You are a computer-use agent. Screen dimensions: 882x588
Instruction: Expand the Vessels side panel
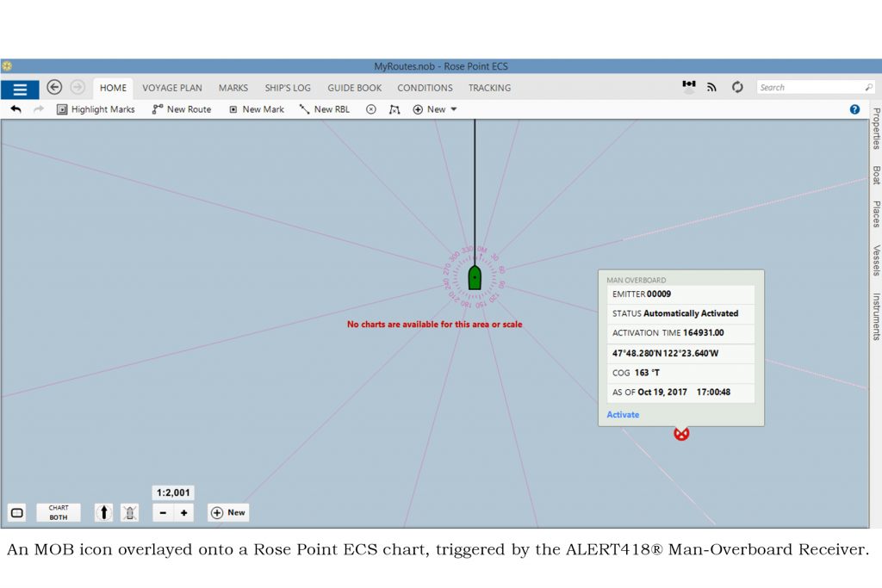(x=875, y=257)
